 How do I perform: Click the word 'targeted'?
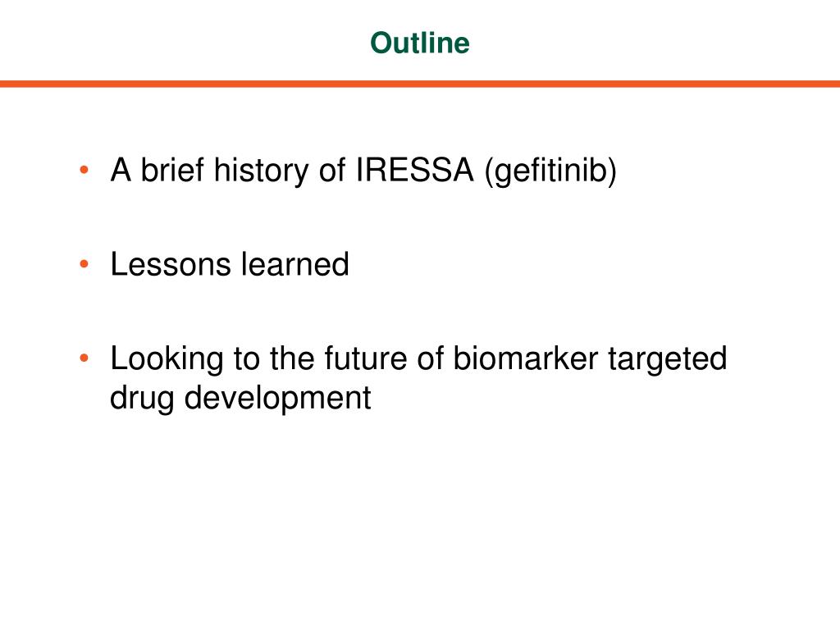point(668,359)
